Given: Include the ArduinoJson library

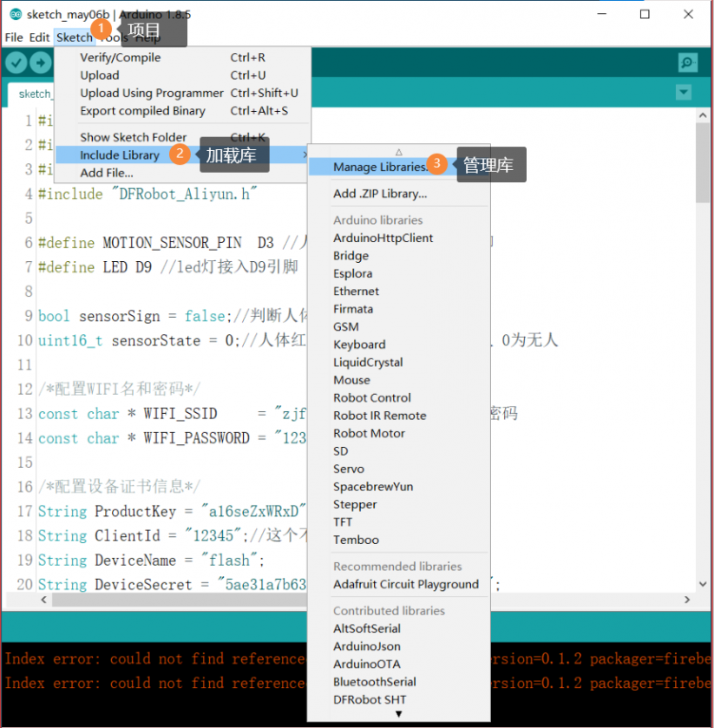Looking at the screenshot, I should 399,646.
